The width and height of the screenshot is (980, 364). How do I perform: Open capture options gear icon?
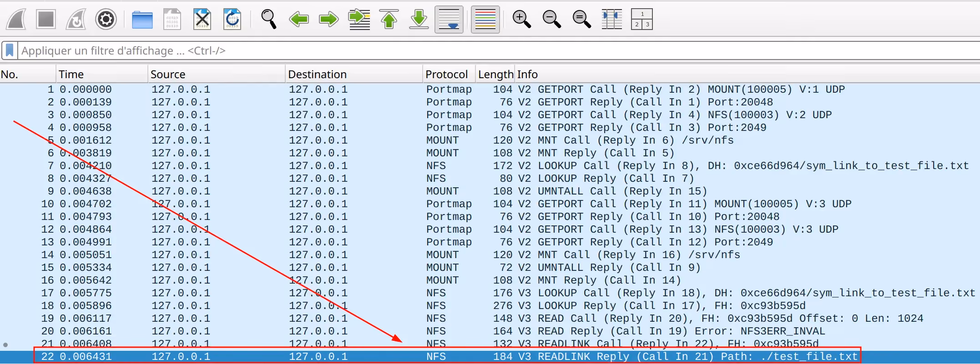[106, 20]
